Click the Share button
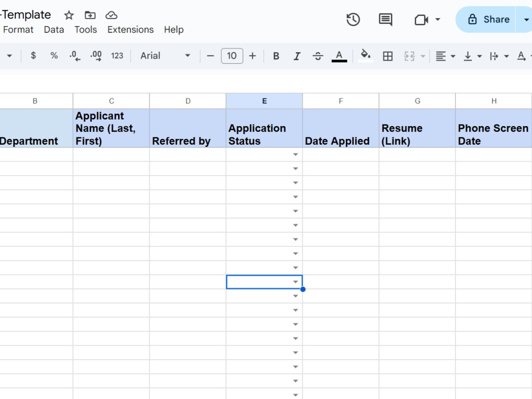 (486, 19)
